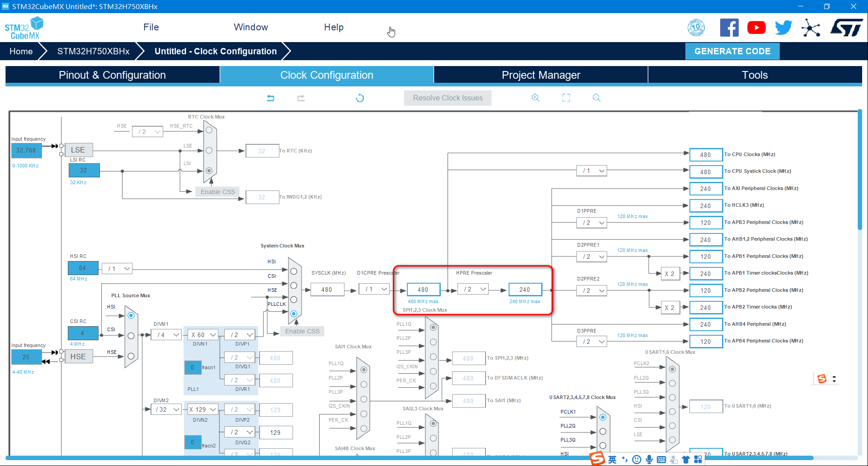The width and height of the screenshot is (868, 466).
Task: Open the DIVP1 /2 dropdown
Action: tap(240, 335)
